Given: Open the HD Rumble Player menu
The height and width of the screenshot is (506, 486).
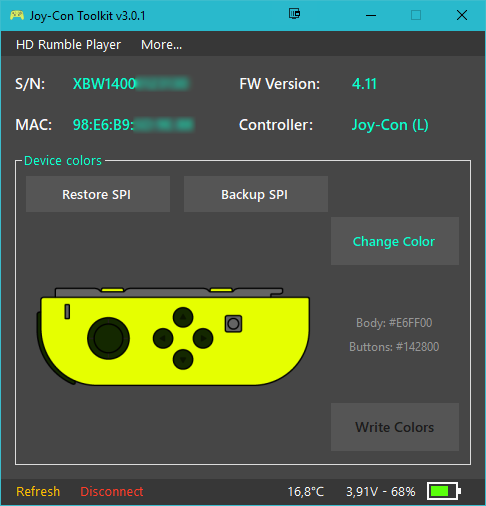Looking at the screenshot, I should pos(68,44).
